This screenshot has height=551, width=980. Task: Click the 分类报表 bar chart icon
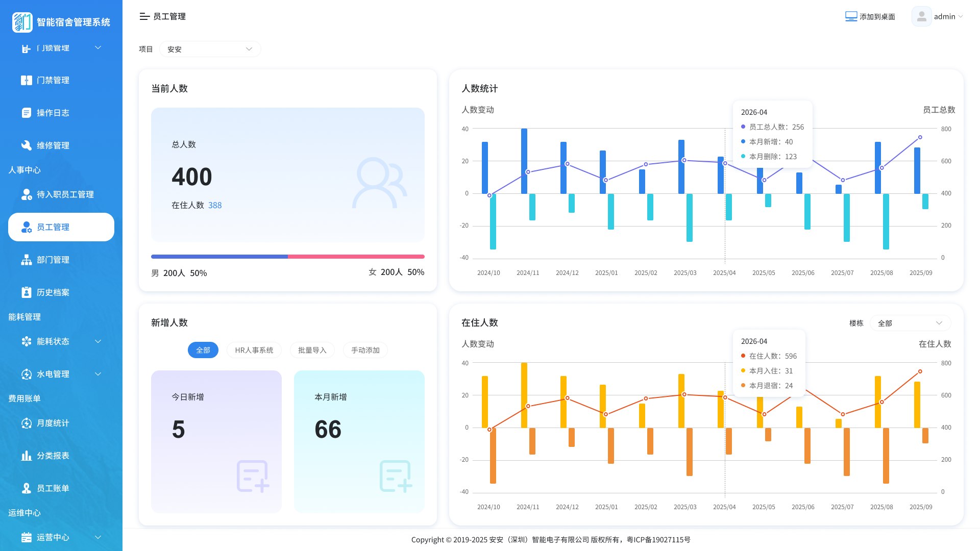[x=27, y=456]
